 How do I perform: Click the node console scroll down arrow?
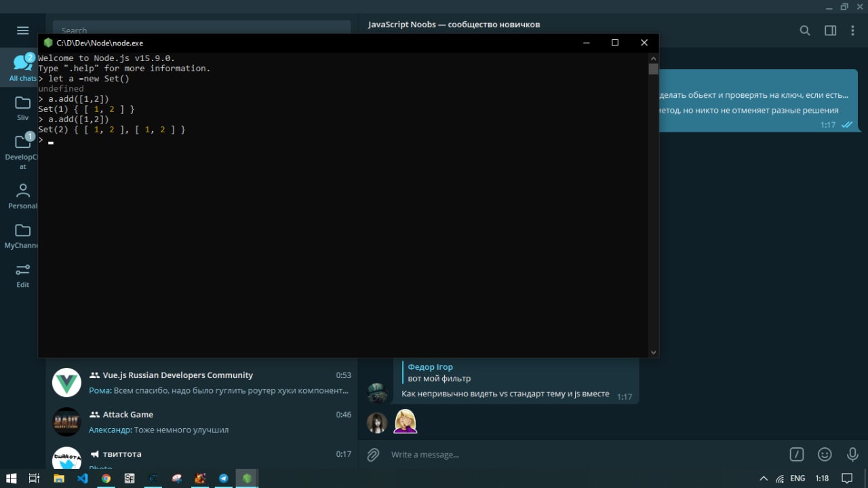pyautogui.click(x=653, y=352)
